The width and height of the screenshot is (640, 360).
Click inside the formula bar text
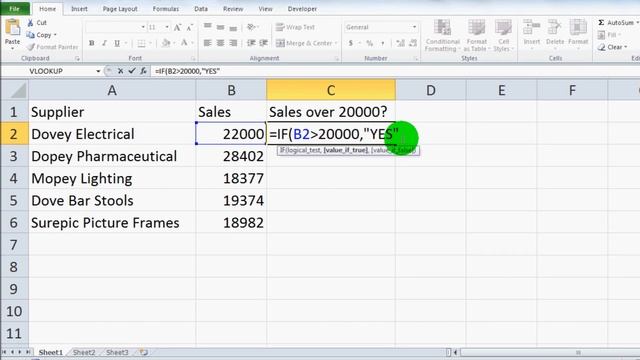[188, 71]
